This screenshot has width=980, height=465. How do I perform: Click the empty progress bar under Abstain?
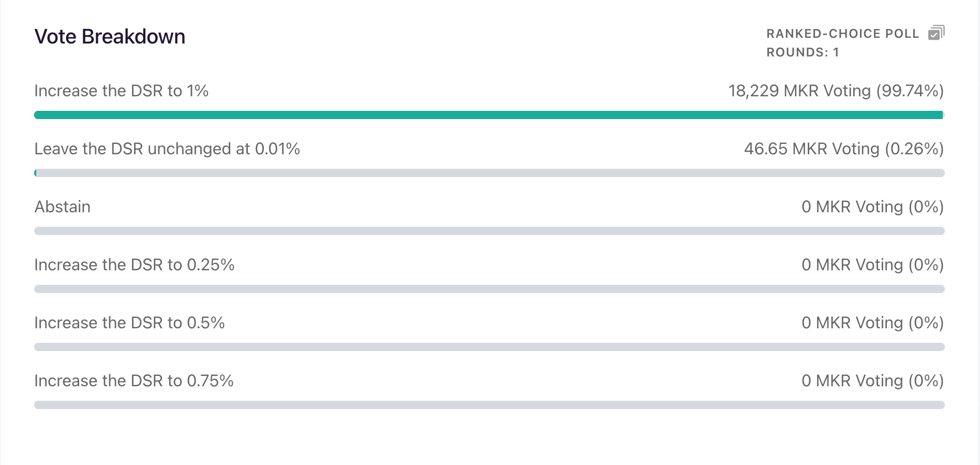pyautogui.click(x=489, y=231)
